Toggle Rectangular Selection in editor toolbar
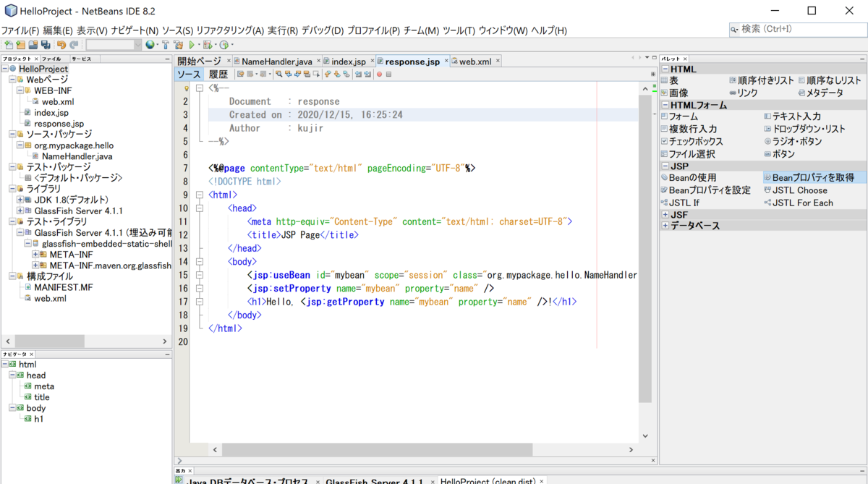This screenshot has width=868, height=484. coord(316,74)
